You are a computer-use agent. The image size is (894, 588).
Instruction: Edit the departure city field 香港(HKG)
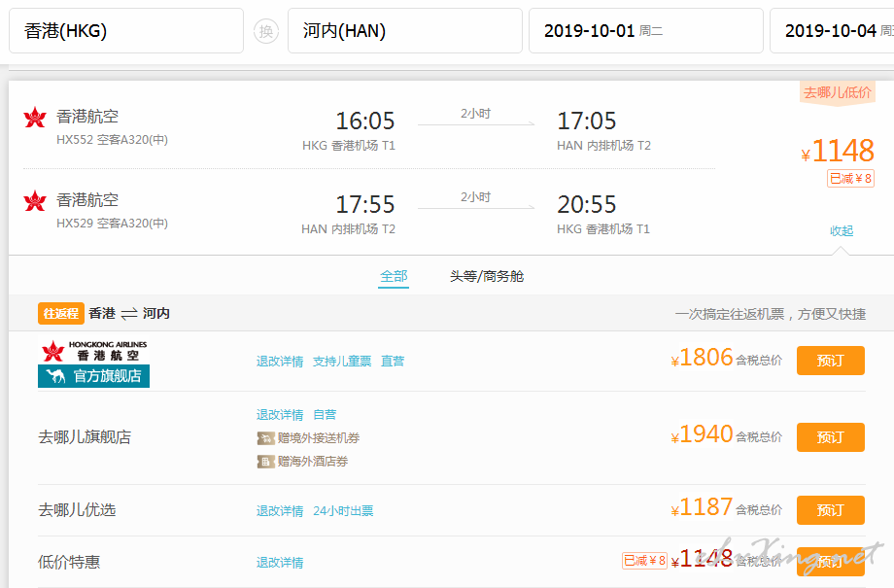(x=126, y=31)
